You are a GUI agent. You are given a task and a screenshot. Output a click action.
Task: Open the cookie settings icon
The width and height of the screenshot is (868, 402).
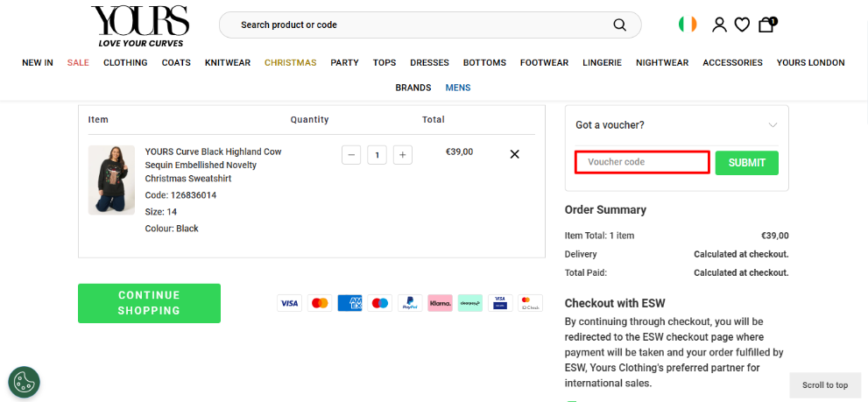click(24, 382)
